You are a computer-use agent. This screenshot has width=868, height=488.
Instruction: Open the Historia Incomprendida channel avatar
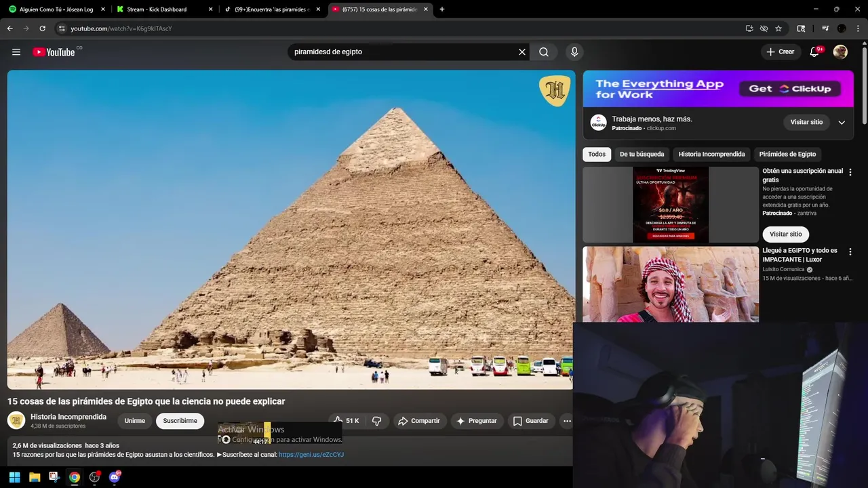(16, 421)
